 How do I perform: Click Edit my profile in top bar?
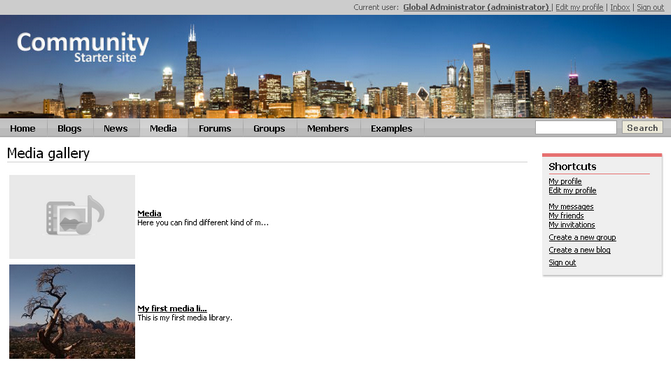pyautogui.click(x=579, y=7)
